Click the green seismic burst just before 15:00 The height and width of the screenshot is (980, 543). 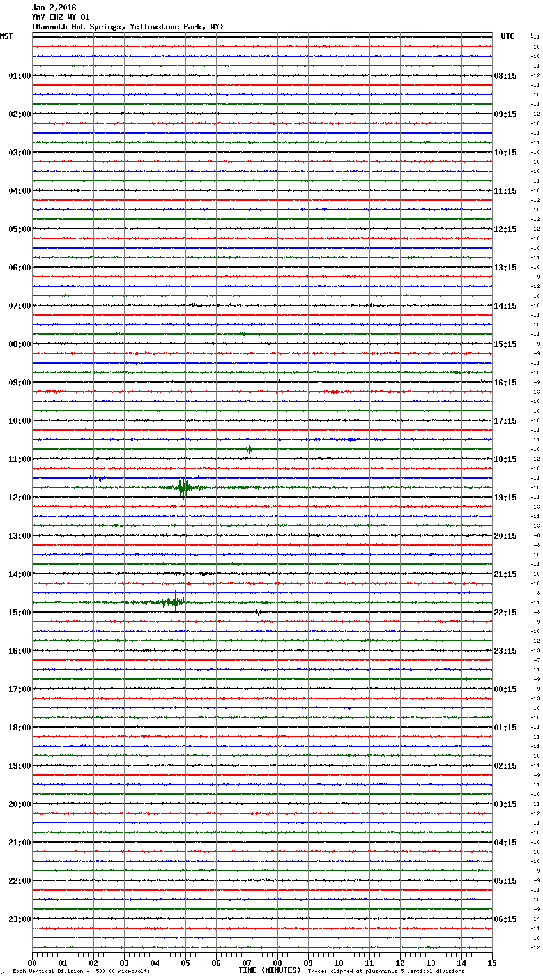pos(171,602)
